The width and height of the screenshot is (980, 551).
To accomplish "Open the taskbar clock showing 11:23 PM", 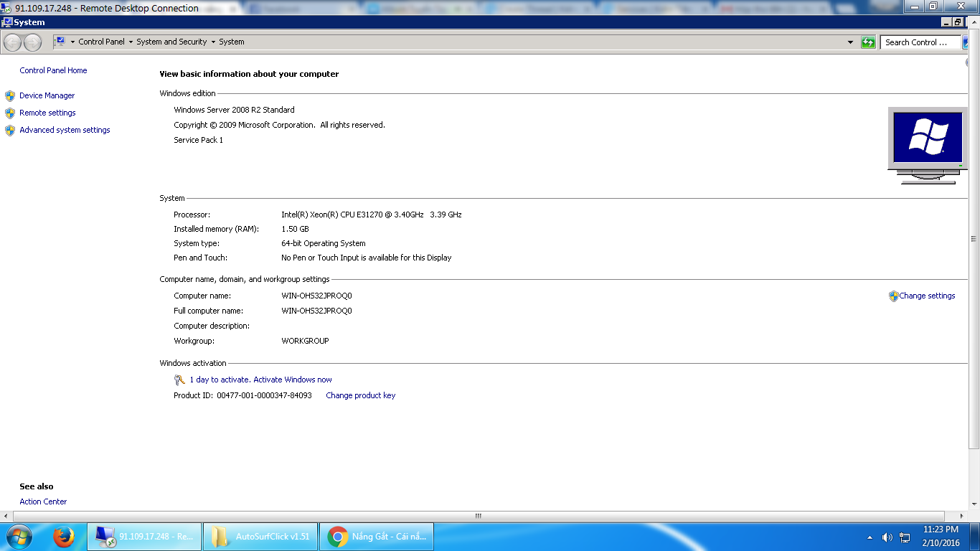I will point(941,537).
